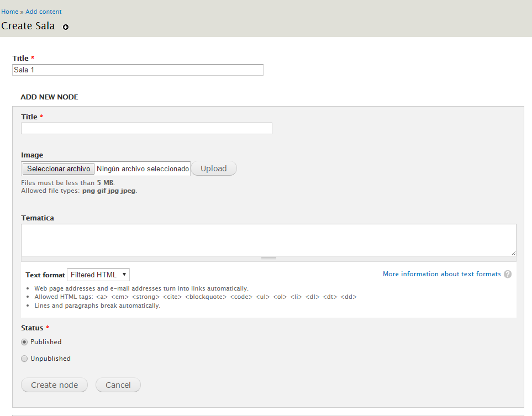Select the Unpublished radio button

tap(24, 359)
